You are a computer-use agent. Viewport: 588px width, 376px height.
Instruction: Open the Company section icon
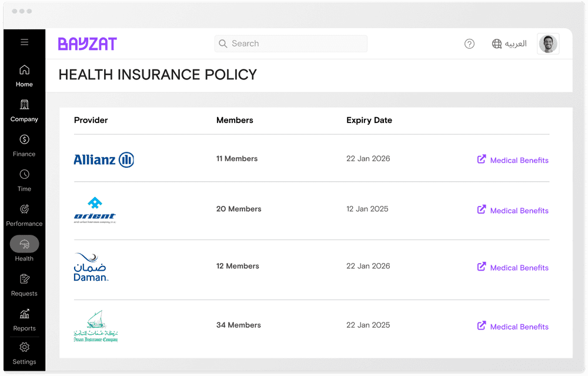[x=24, y=105]
